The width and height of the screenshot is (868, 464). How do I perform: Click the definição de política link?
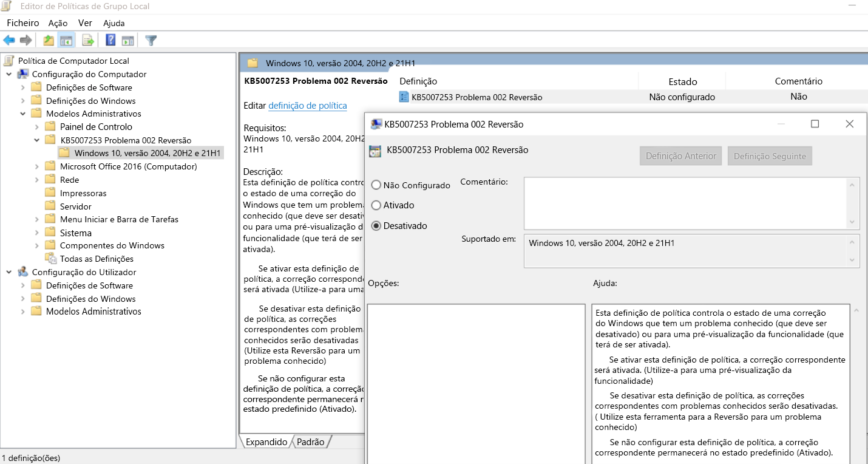click(x=308, y=106)
